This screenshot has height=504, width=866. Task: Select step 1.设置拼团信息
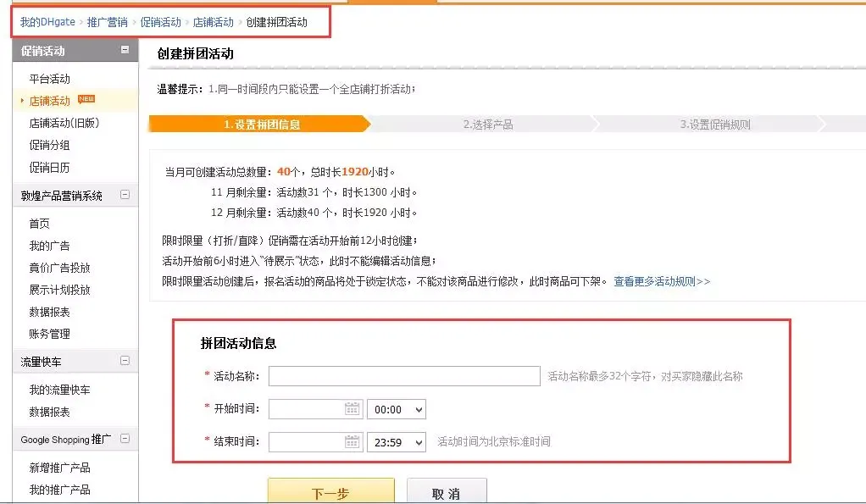point(259,125)
